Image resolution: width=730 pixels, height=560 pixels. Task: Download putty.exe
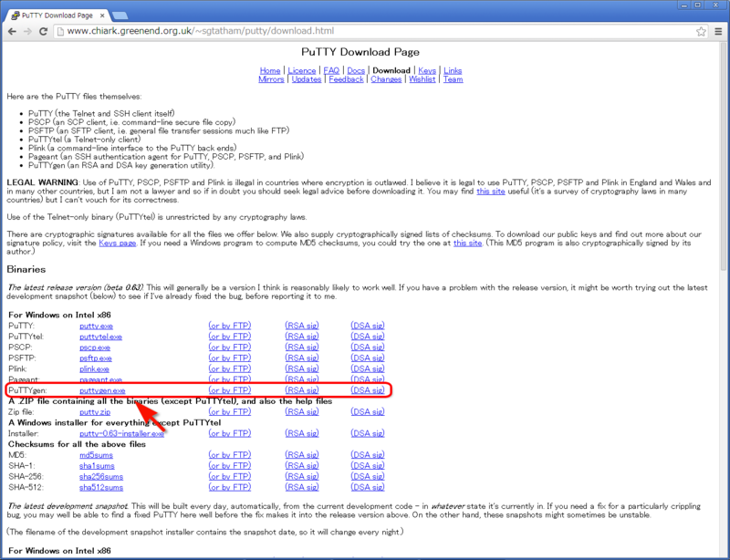click(x=96, y=326)
